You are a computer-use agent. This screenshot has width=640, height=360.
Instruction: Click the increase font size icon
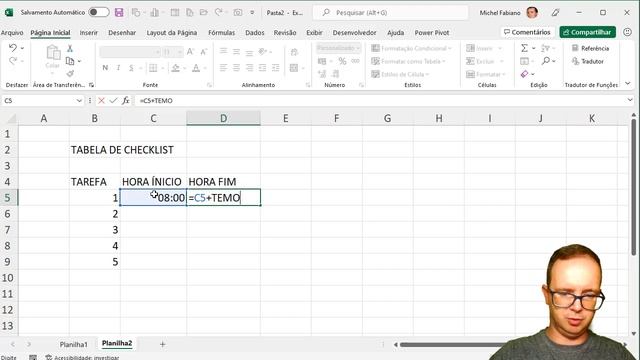191,51
